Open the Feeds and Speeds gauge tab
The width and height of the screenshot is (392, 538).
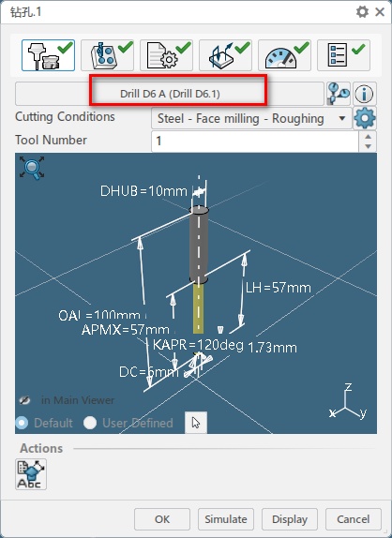[x=284, y=55]
